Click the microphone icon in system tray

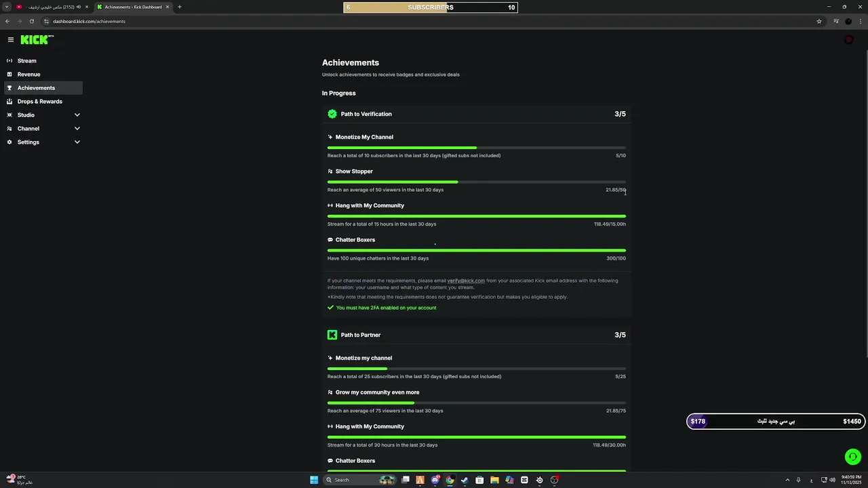click(798, 480)
